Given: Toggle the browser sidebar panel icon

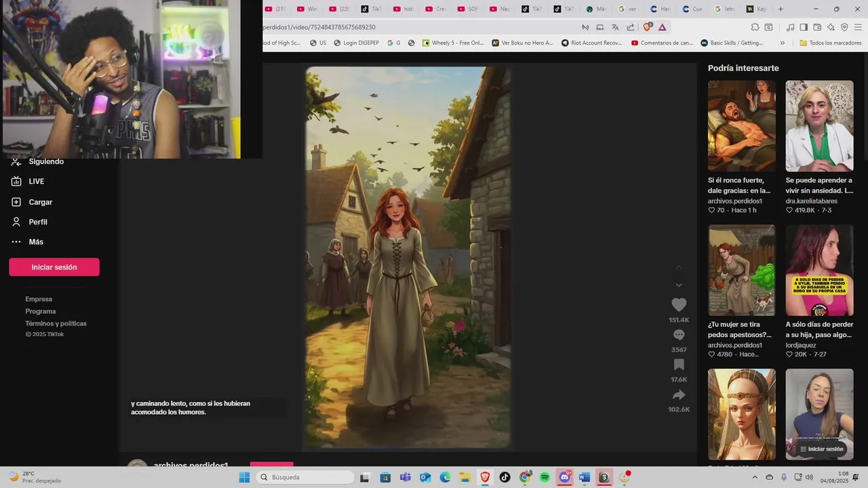Looking at the screenshot, I should tap(804, 27).
